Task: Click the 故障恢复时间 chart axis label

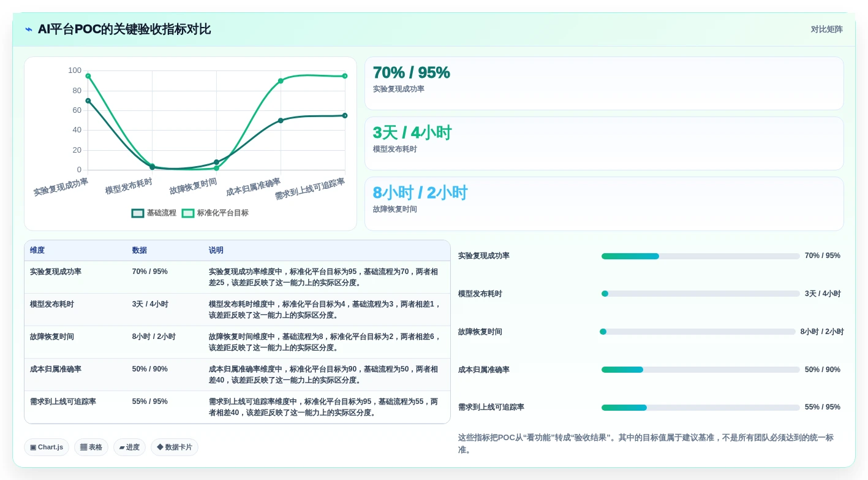Action: [193, 186]
